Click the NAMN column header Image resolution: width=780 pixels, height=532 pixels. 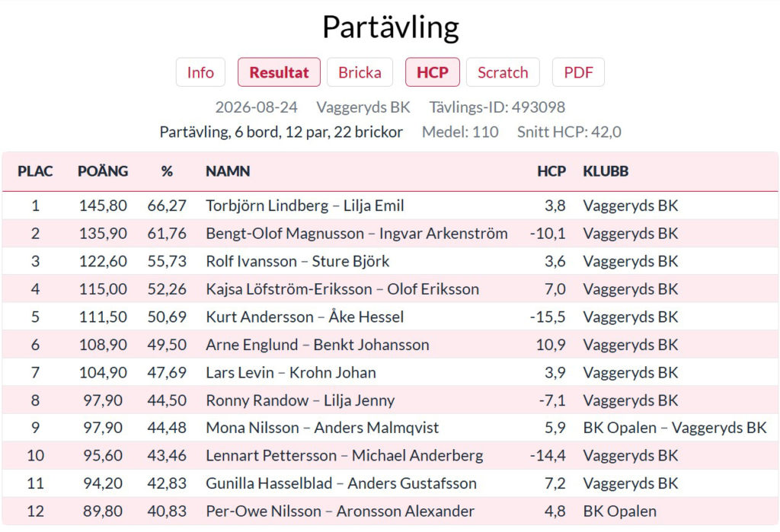pos(228,171)
